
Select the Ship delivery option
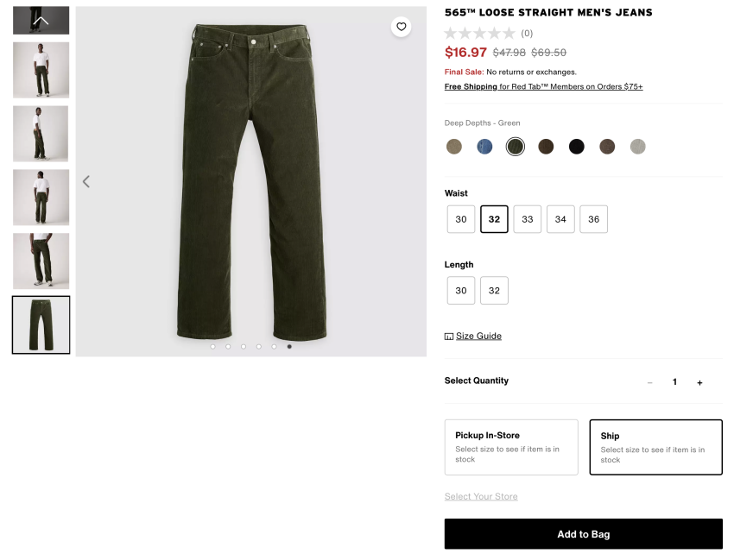click(655, 447)
